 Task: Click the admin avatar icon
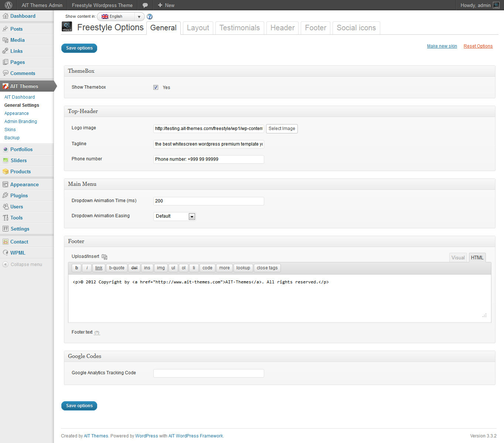[x=496, y=5]
